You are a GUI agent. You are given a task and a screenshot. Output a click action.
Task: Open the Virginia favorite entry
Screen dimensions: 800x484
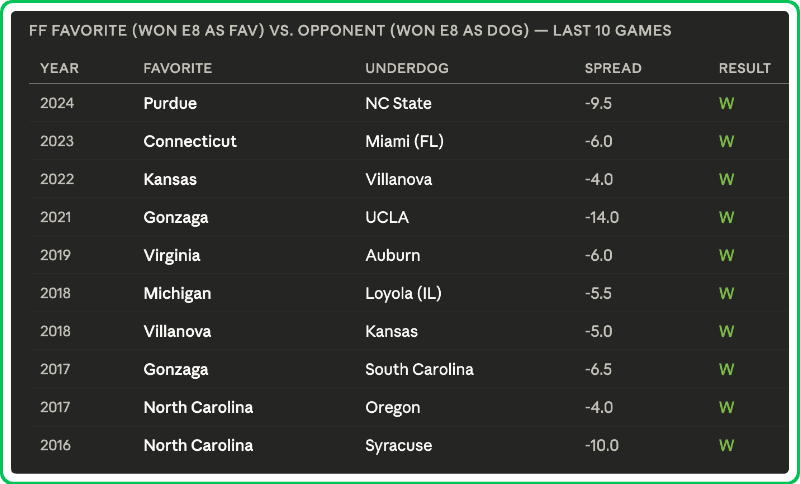(x=172, y=256)
